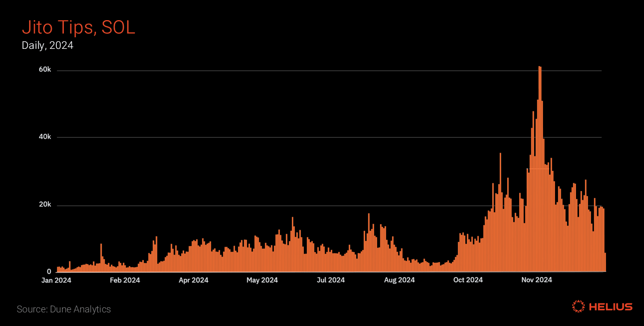The image size is (644, 326).
Task: Select the Nov 2024 axis label
Action: [x=536, y=280]
